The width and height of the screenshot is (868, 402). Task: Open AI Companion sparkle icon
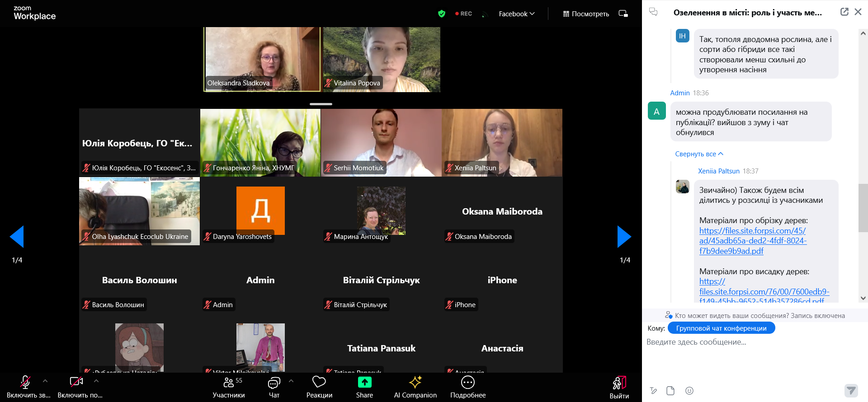(x=415, y=383)
